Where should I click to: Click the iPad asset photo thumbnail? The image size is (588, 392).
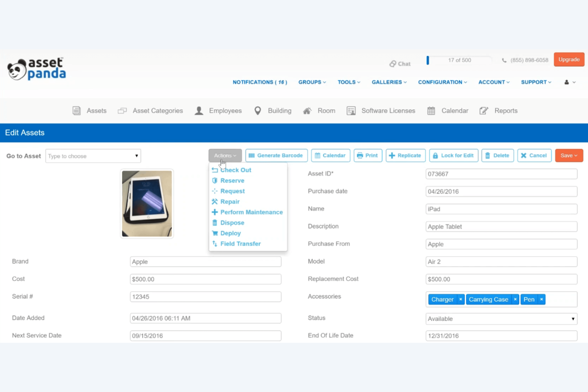coord(147,204)
